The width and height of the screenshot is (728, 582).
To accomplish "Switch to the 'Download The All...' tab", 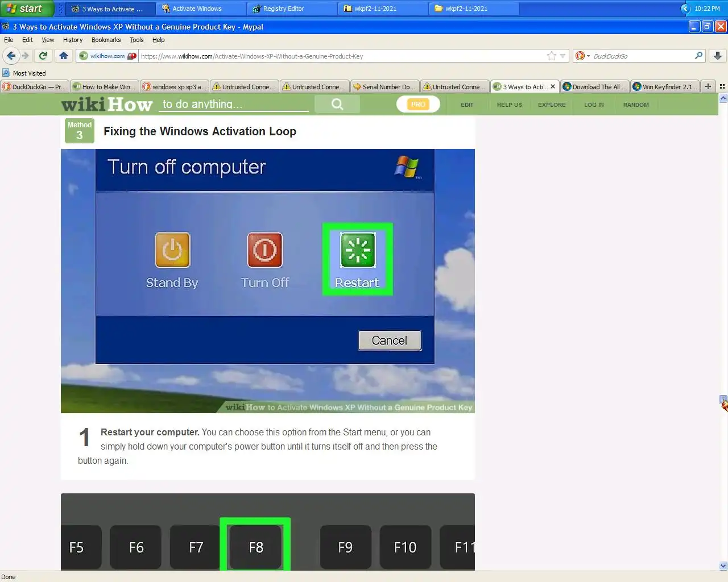I will 595,86.
